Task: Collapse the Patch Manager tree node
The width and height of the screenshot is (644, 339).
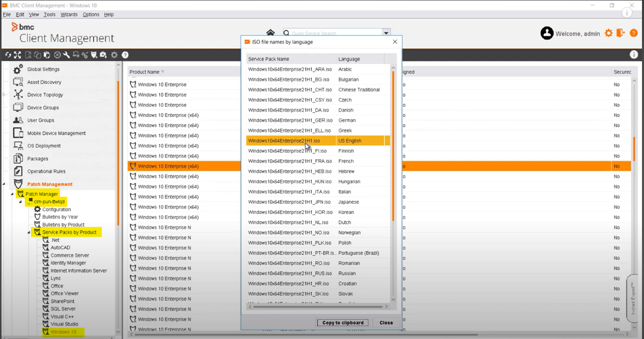Action: tap(12, 194)
